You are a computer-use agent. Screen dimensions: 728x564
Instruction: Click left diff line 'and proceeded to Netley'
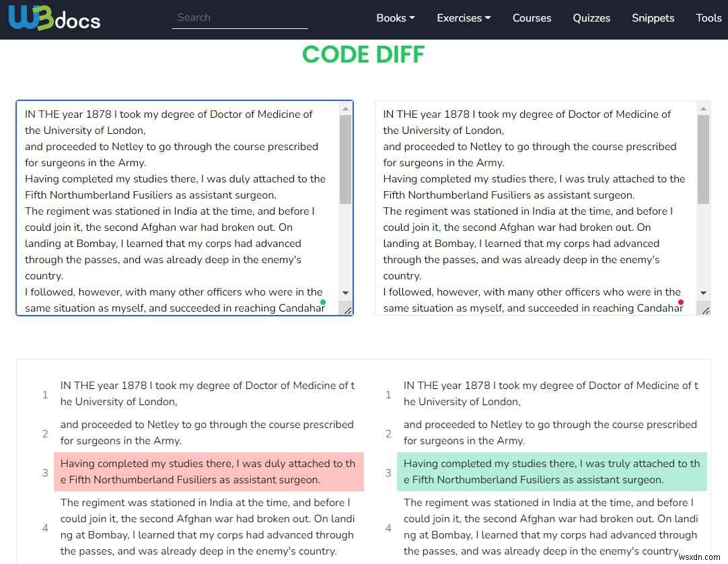coord(207,433)
